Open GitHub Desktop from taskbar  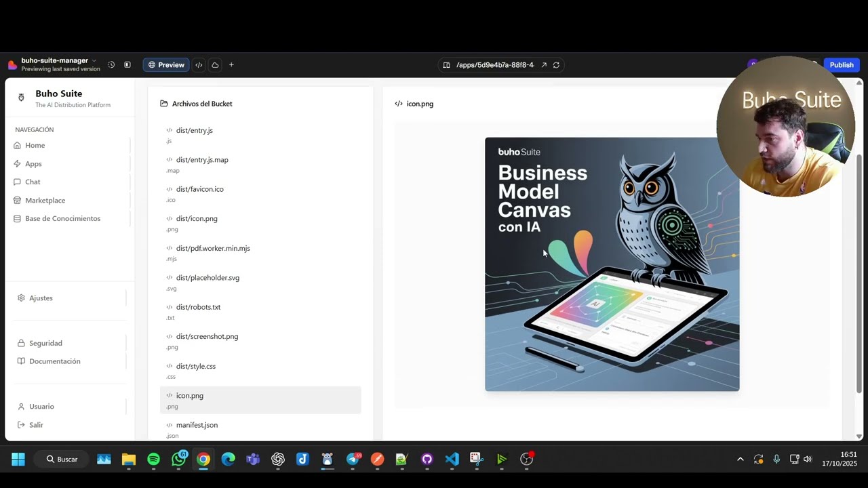pos(427,460)
